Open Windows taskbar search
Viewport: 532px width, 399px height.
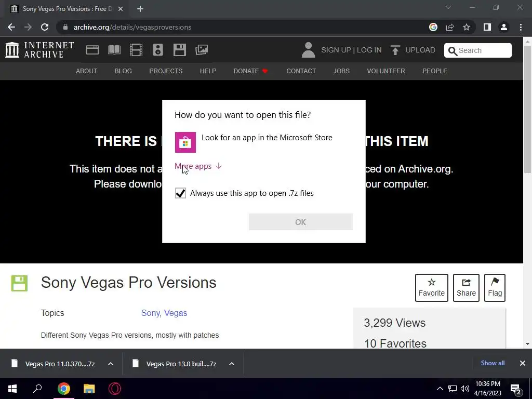point(37,389)
